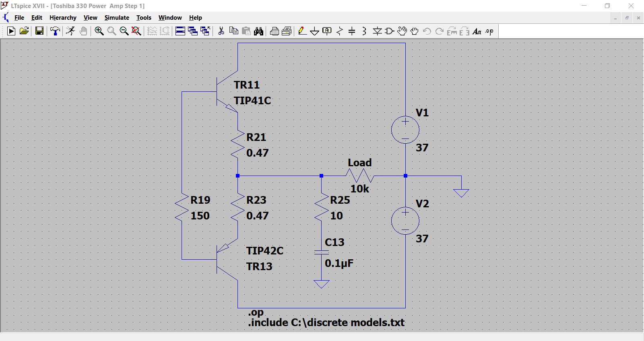Select the Mirror tool icon
The height and width of the screenshot is (341, 644).
[464, 31]
